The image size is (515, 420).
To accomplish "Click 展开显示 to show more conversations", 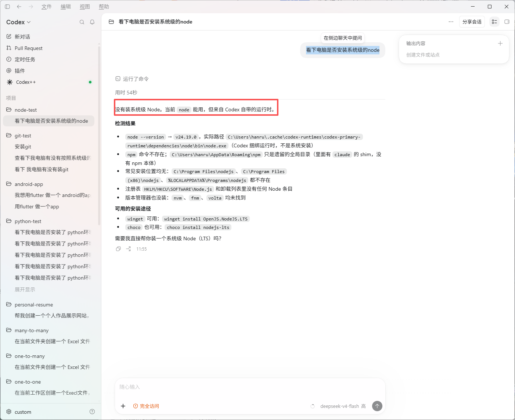I will click(x=25, y=290).
